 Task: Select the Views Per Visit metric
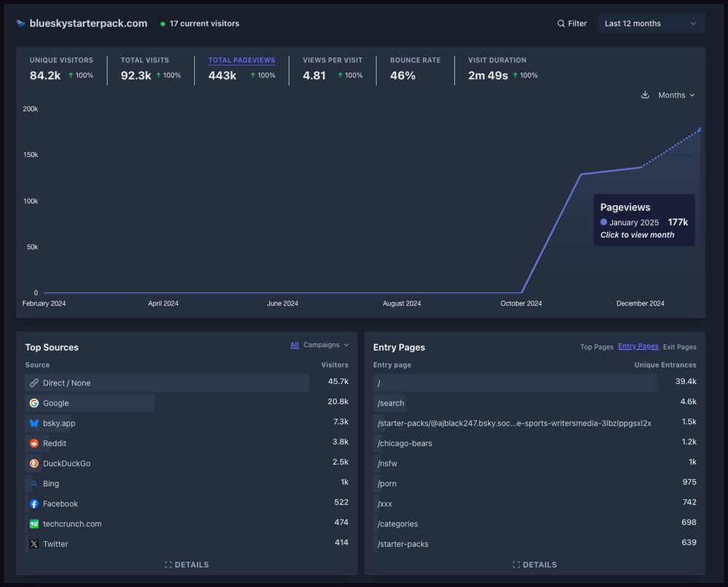coord(333,68)
